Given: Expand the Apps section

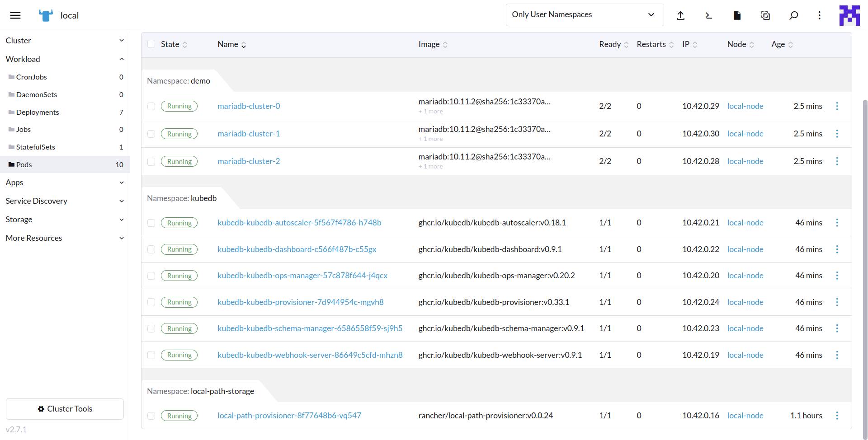Looking at the screenshot, I should tap(121, 183).
